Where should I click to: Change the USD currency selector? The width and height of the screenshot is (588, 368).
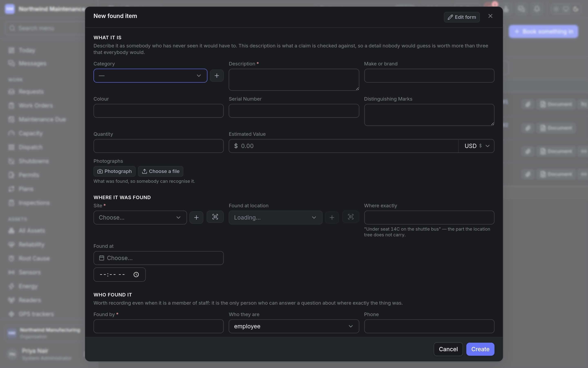(x=476, y=146)
